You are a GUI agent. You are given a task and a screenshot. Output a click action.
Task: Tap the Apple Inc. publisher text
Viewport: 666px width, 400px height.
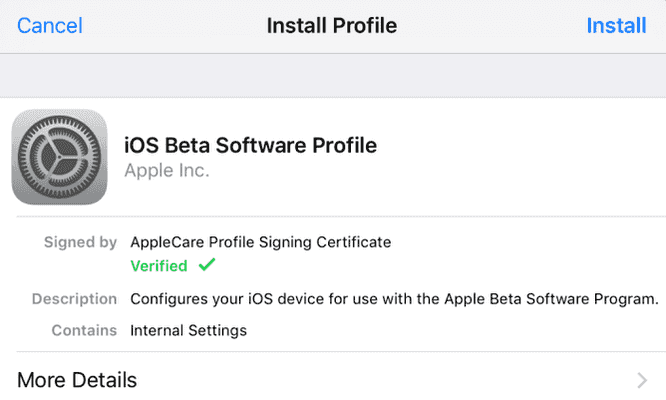(x=166, y=171)
